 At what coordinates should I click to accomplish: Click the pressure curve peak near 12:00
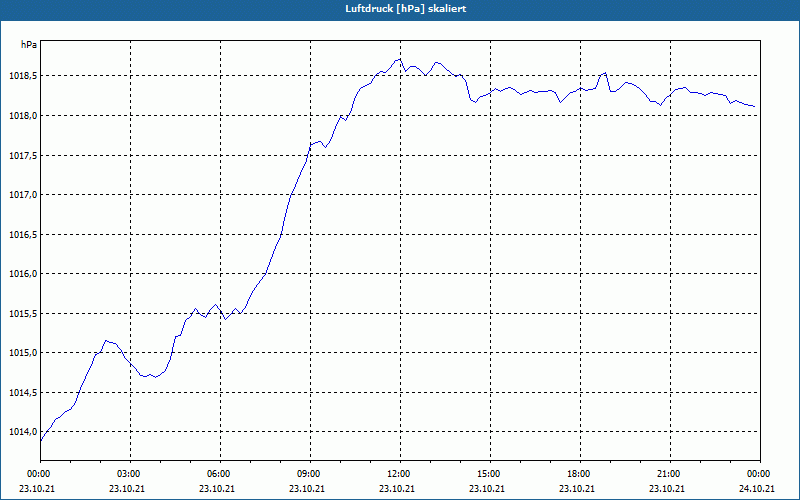tap(399, 60)
